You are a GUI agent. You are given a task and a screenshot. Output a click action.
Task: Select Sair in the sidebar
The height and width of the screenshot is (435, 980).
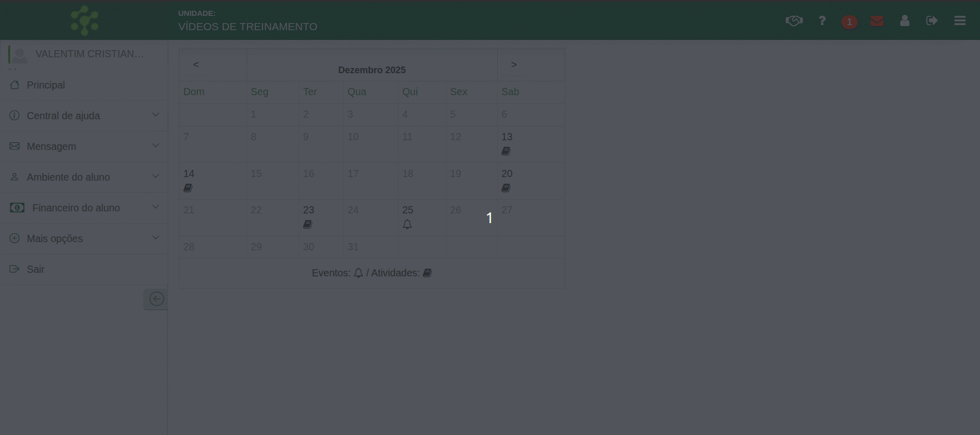pos(35,269)
